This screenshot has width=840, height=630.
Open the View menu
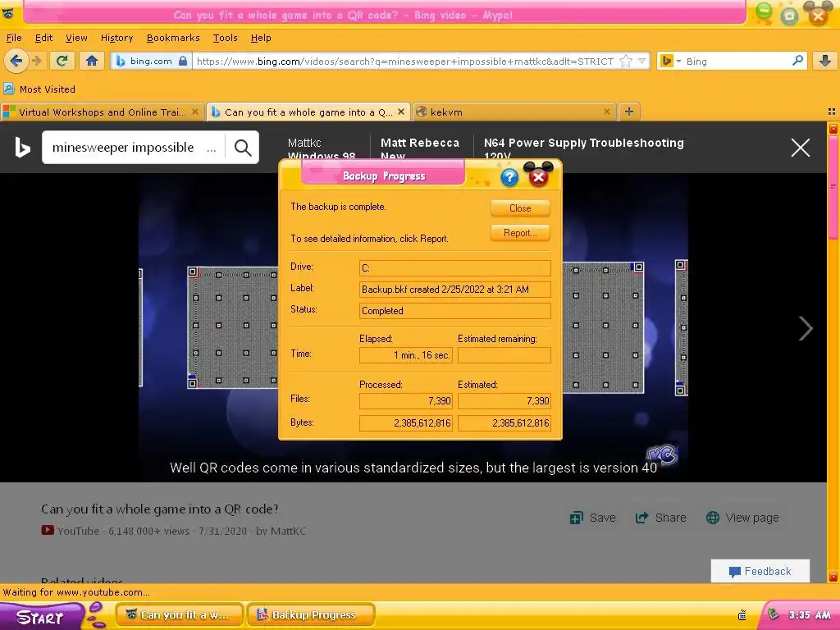point(76,38)
